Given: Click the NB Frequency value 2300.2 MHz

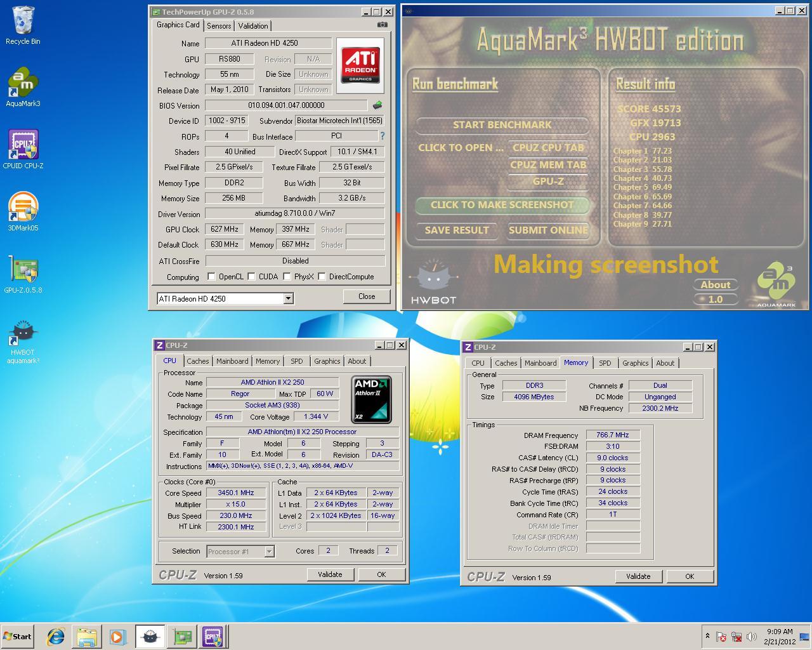Looking at the screenshot, I should 660,408.
